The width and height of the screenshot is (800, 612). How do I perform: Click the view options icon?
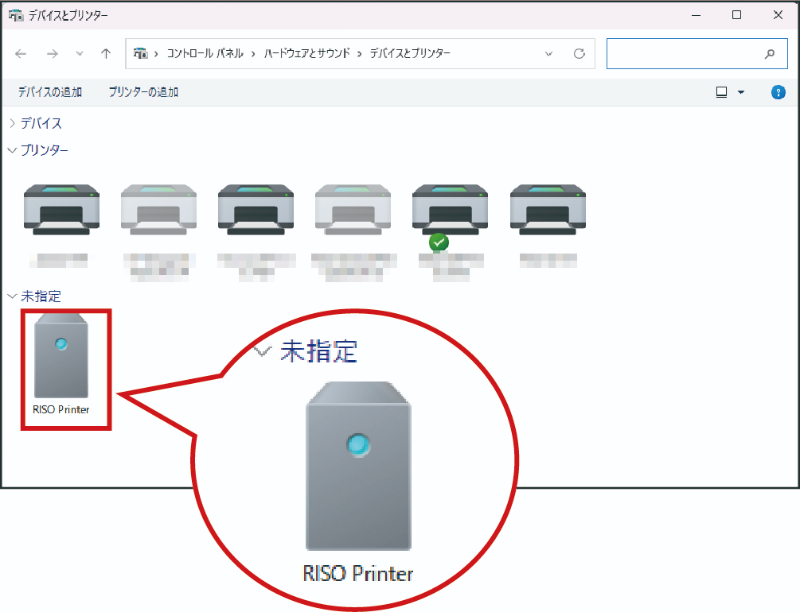click(x=721, y=92)
